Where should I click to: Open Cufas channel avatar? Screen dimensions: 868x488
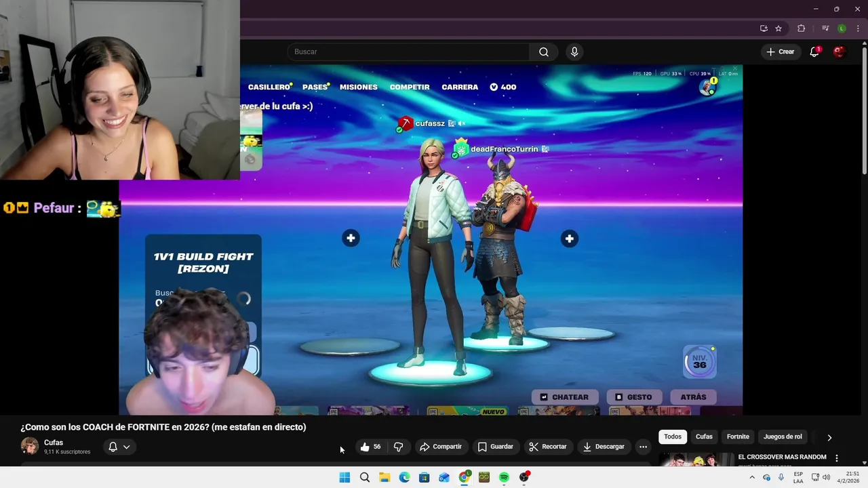pos(30,446)
